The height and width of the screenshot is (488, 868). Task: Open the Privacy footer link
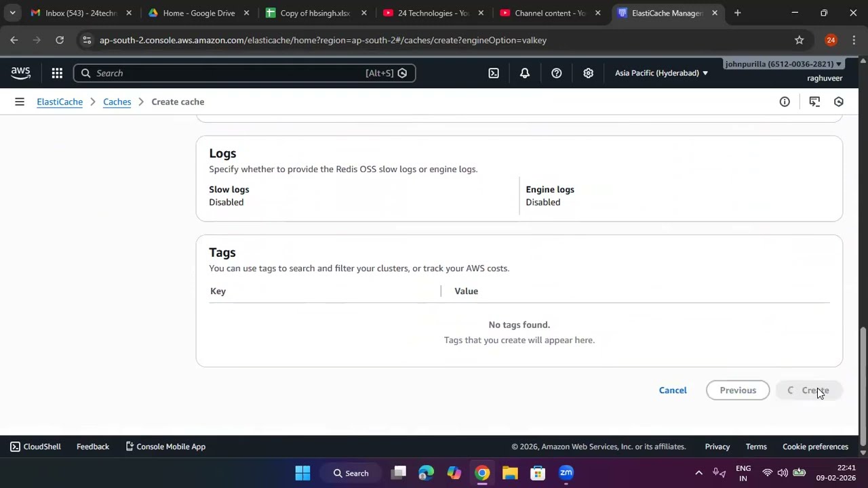pos(717,447)
